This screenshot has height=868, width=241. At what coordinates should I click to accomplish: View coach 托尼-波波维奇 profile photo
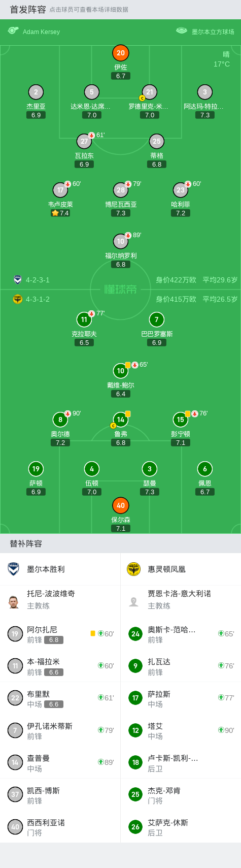tap(14, 601)
